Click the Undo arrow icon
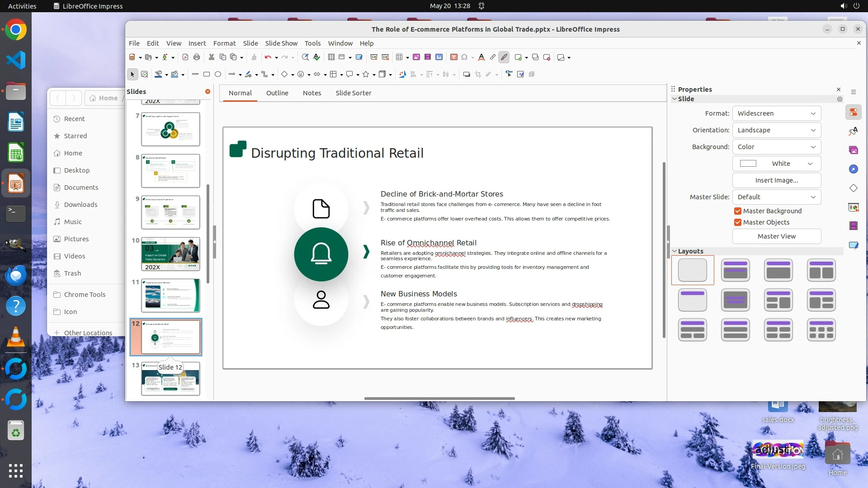 click(268, 57)
